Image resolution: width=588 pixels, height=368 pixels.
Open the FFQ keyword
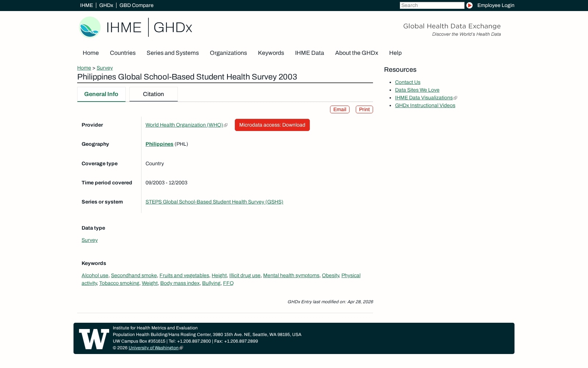[228, 283]
